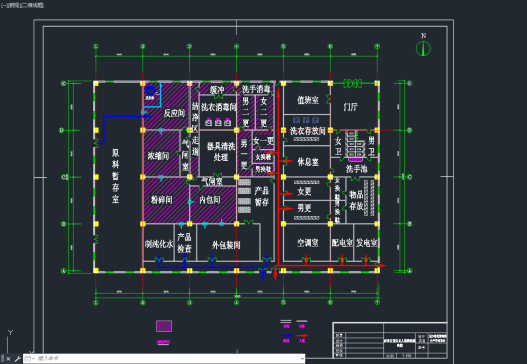Click the 产品检查 room label
Viewport: 527px width, 364px height.
point(184,243)
